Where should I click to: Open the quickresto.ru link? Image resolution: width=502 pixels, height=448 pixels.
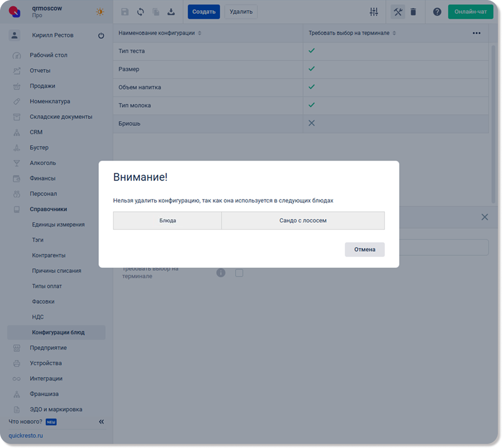(x=26, y=436)
